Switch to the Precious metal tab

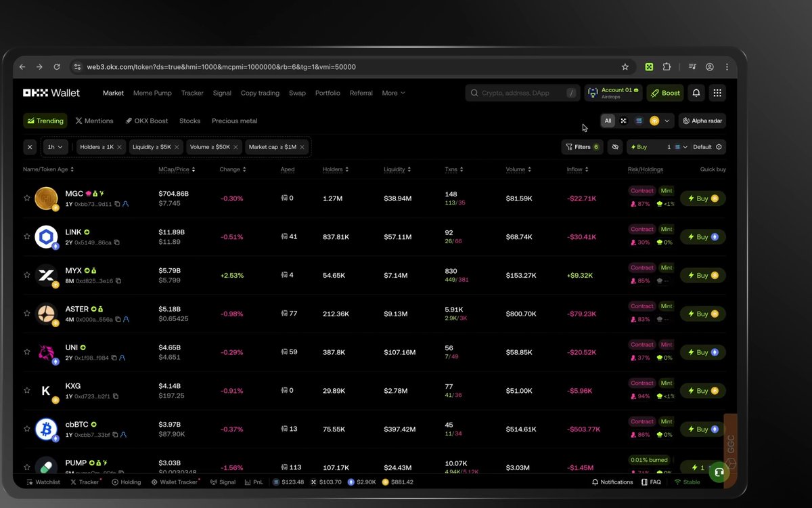[234, 121]
